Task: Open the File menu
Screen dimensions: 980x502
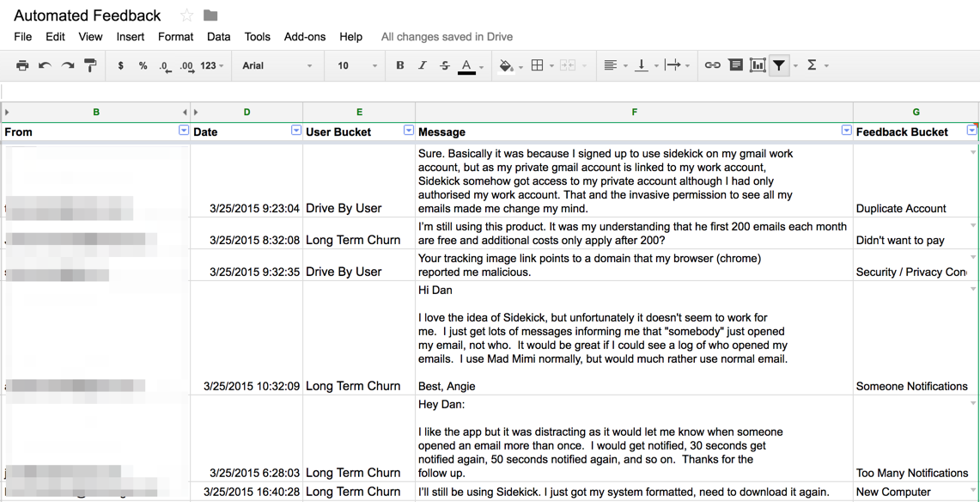Action: [22, 37]
